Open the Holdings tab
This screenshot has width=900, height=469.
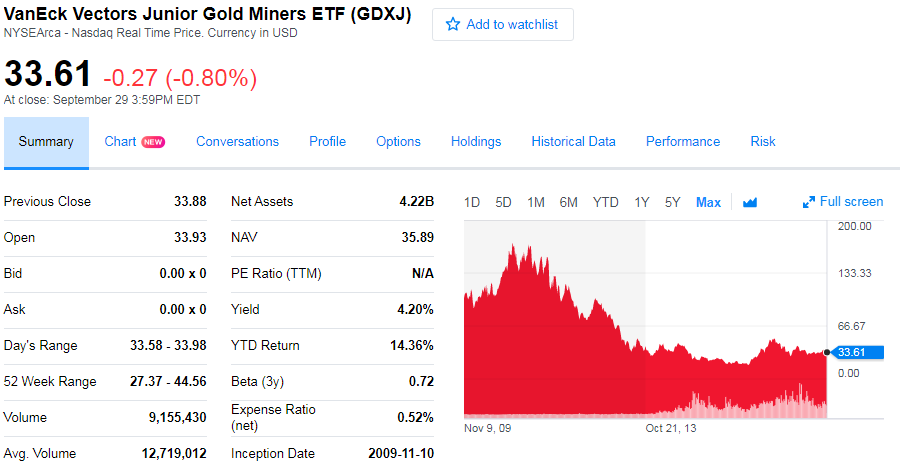476,142
